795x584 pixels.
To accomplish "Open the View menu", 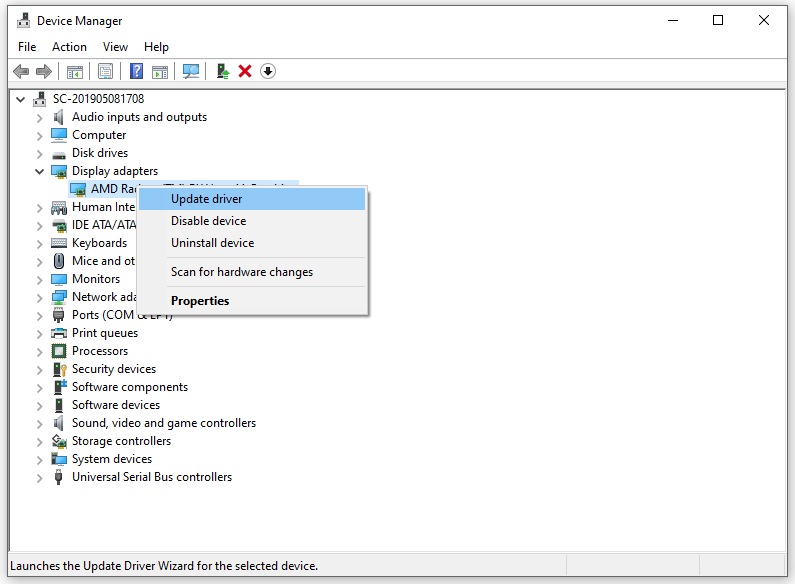I will pos(115,47).
